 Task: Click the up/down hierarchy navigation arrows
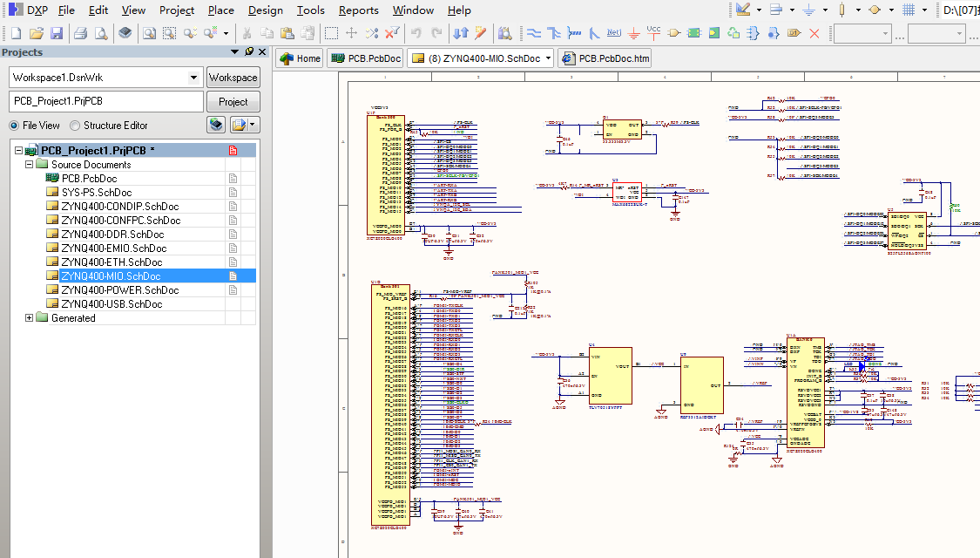click(x=461, y=33)
